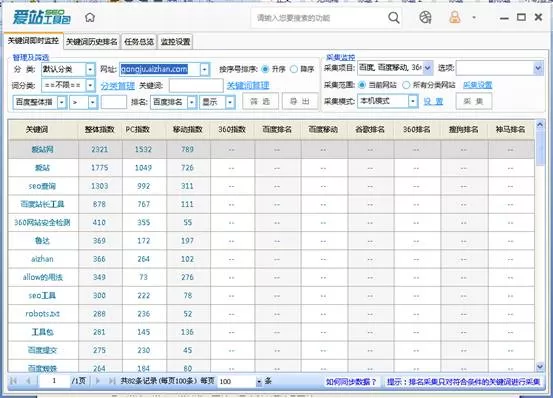
Task: Choose 所有分类网站 collection scope
Action: [406, 85]
